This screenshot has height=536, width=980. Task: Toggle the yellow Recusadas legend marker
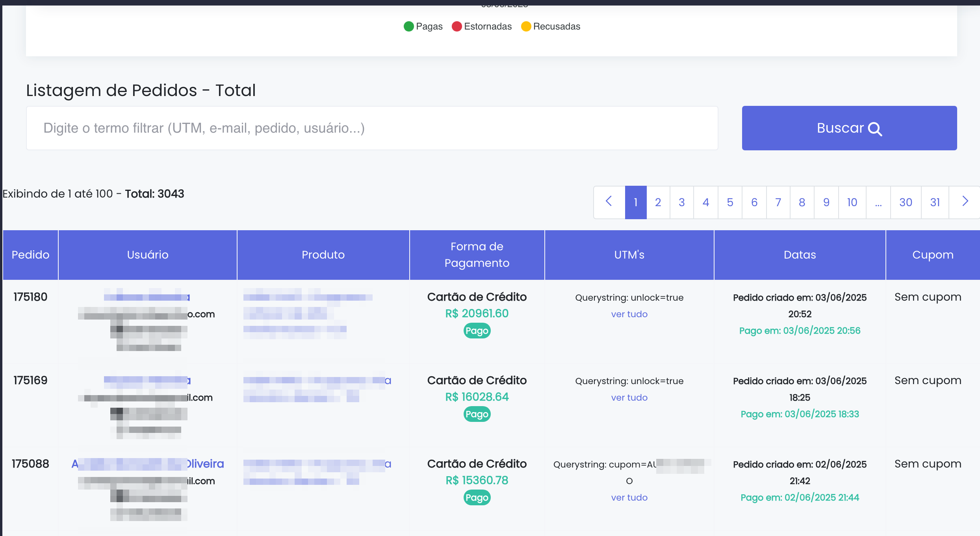point(526,26)
